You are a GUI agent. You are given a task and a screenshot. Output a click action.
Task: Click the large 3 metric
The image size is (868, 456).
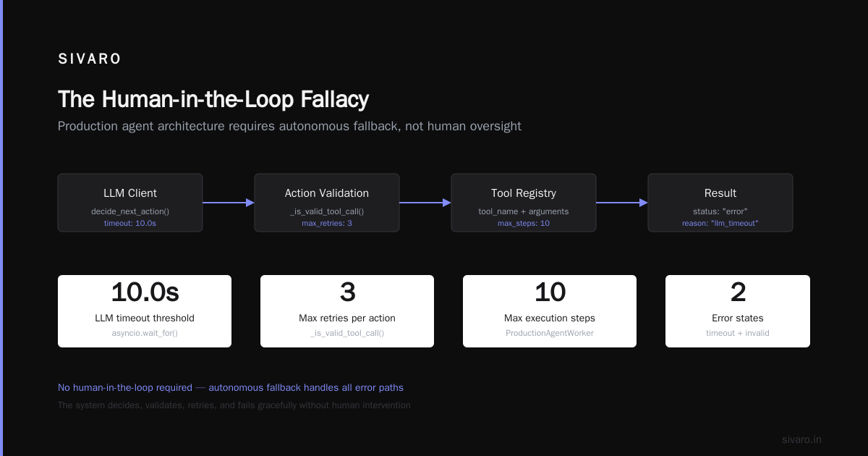pos(347,292)
